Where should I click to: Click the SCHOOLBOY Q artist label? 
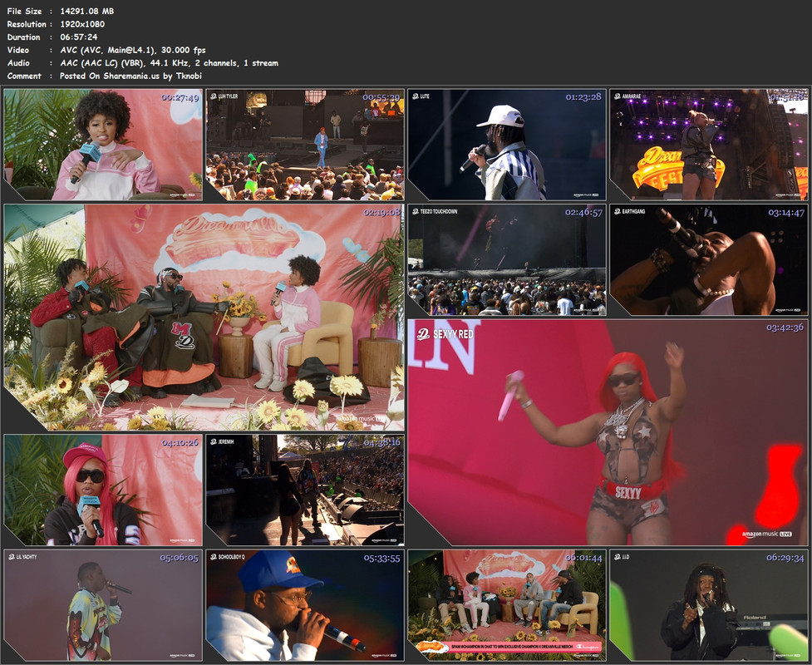pyautogui.click(x=232, y=557)
